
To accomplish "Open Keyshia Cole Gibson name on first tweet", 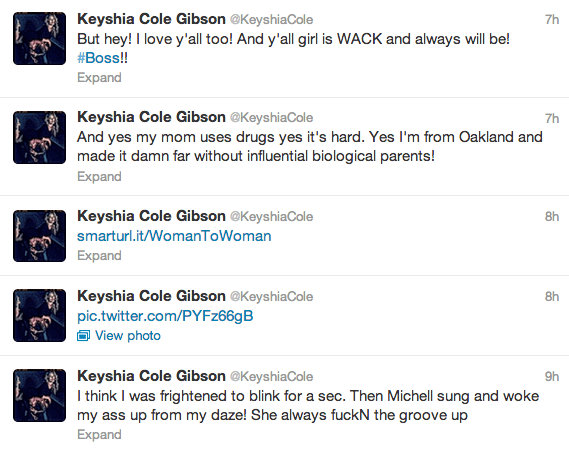I will (151, 19).
